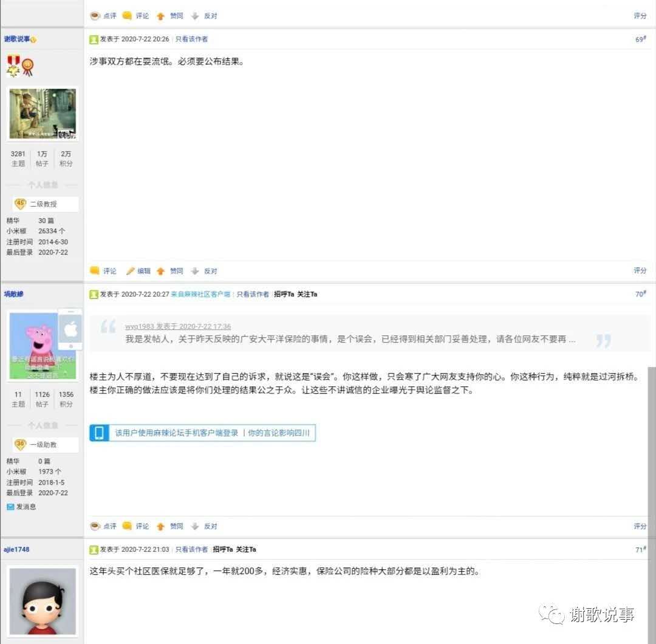Upvote post 70 with the 赞同 arrow

pyautogui.click(x=161, y=526)
